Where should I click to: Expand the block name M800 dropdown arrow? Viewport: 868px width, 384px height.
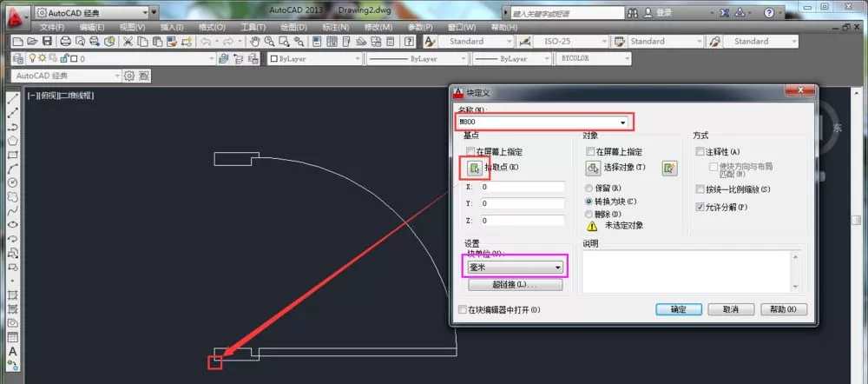coord(623,122)
